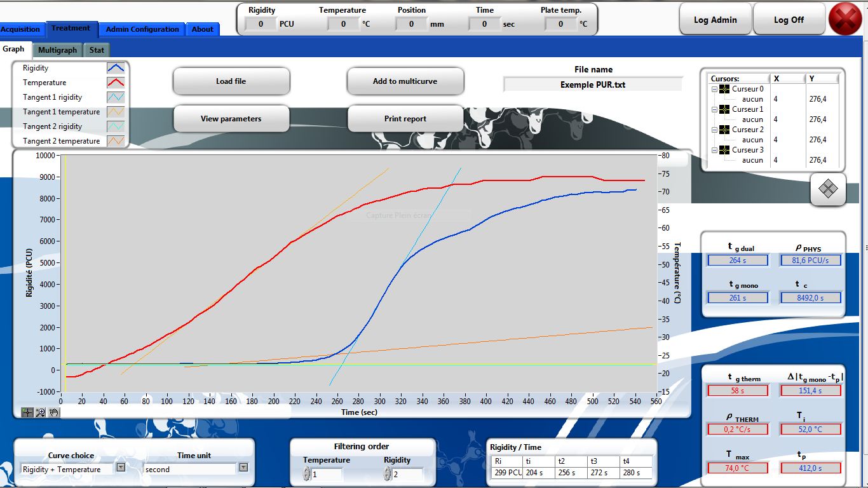This screenshot has width=868, height=488.
Task: Click the cursor mover diamond button
Action: click(x=828, y=189)
